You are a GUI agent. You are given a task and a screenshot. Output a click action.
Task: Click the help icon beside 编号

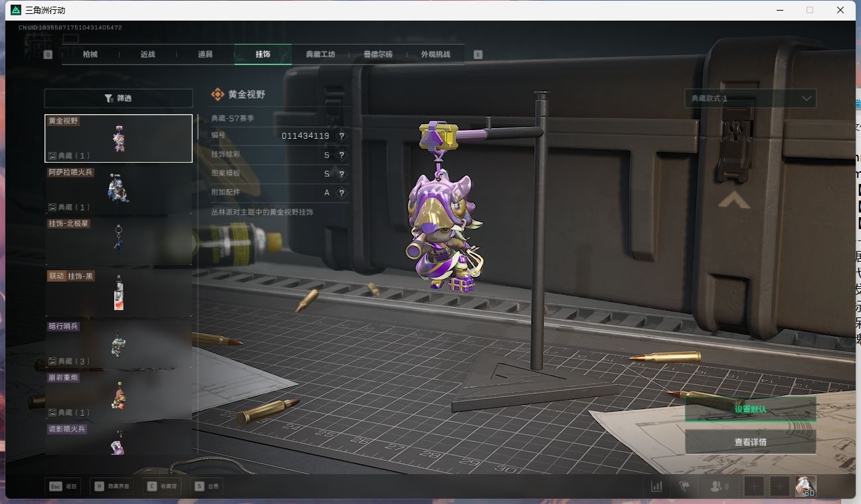tap(341, 136)
